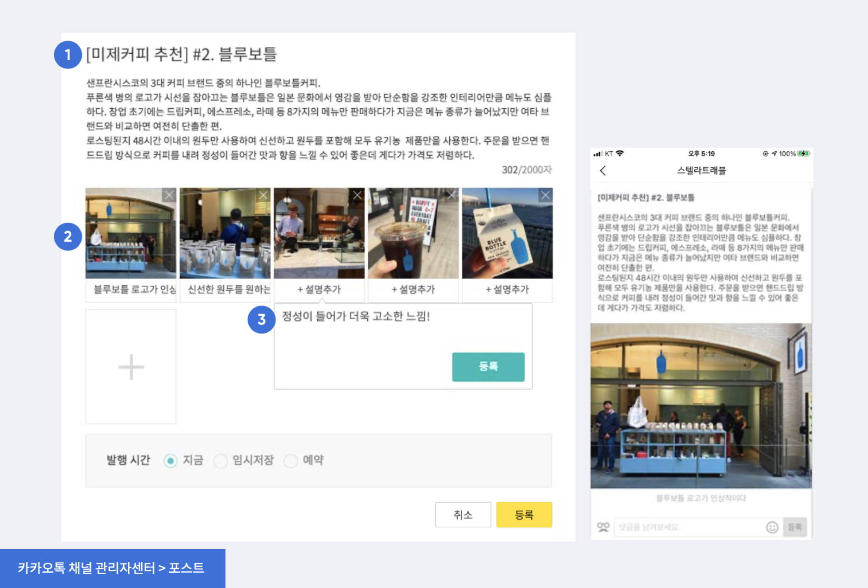The image size is (868, 588).
Task: Remove the coffee bags photo with X
Action: [263, 195]
